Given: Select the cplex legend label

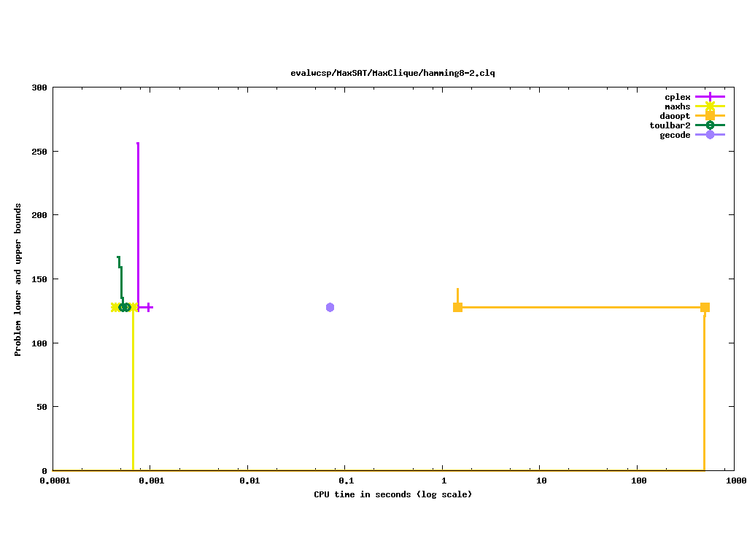Looking at the screenshot, I should pos(677,97).
